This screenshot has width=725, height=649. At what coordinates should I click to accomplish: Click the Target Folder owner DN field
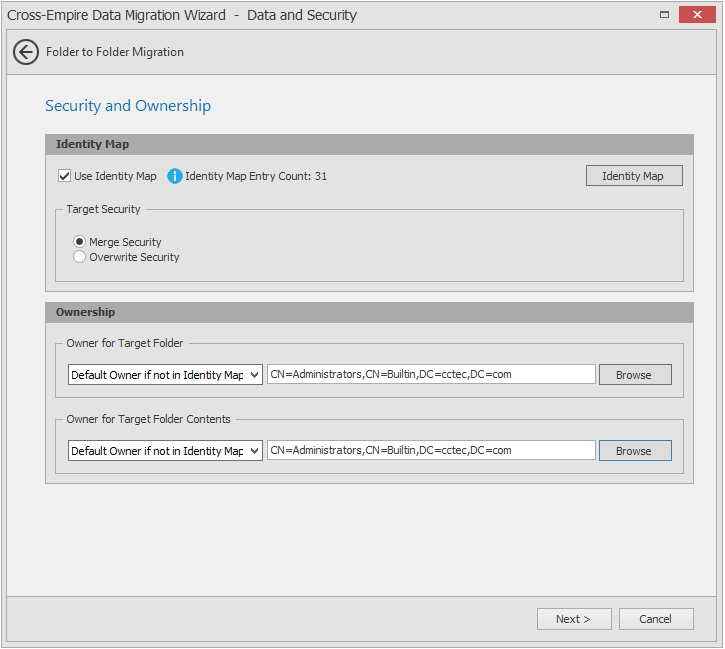[431, 374]
